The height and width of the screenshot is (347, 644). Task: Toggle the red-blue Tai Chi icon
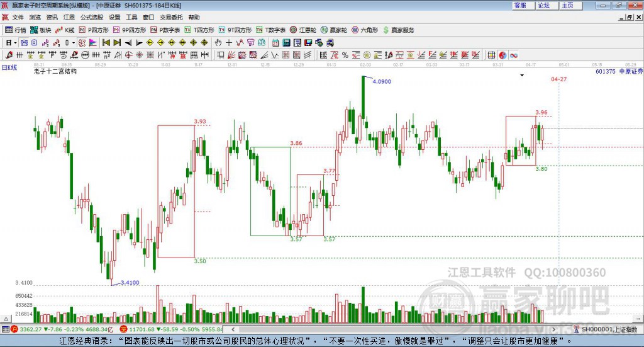(502, 55)
